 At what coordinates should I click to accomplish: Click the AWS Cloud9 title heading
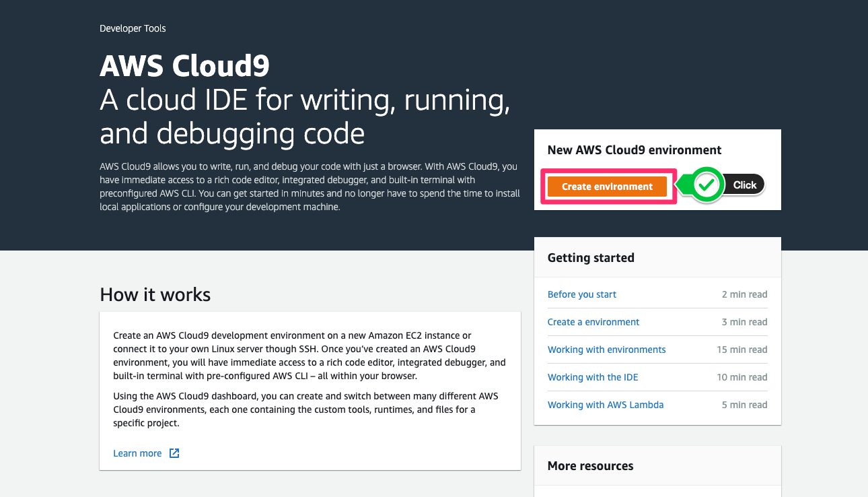[x=184, y=66]
